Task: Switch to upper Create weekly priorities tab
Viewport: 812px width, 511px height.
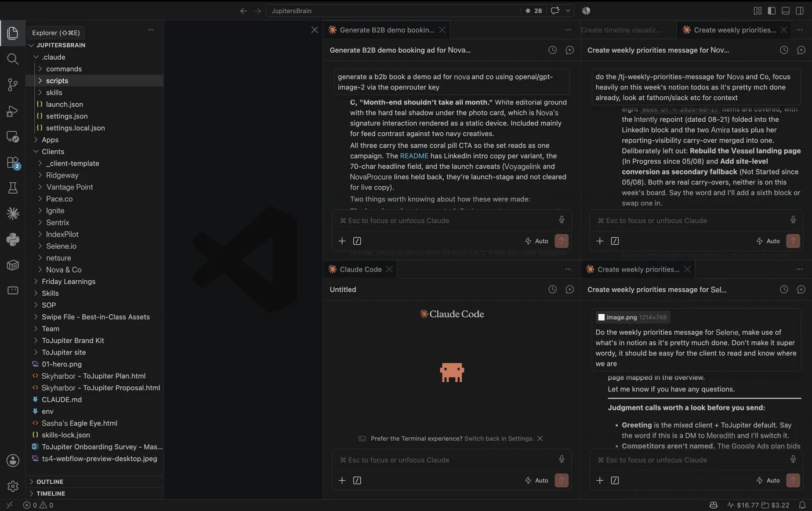Action: pos(734,30)
